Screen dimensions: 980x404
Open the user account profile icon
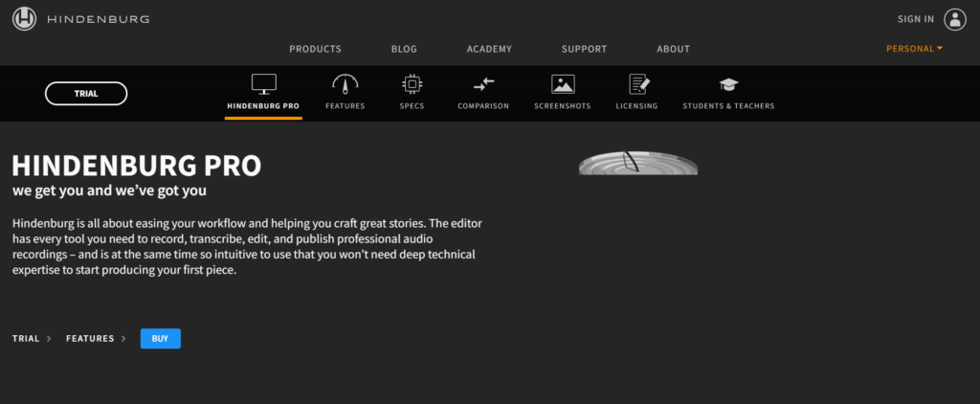click(955, 18)
